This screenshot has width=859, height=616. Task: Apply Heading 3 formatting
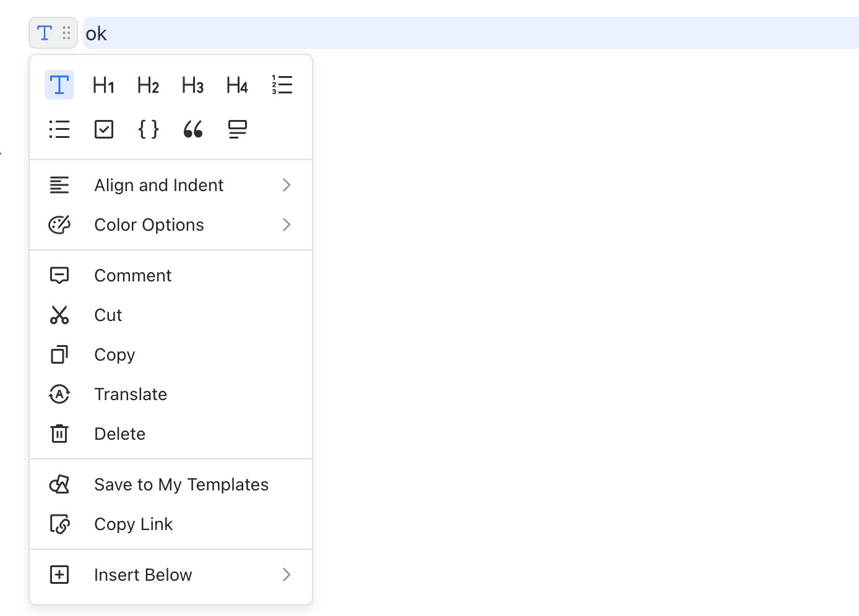pyautogui.click(x=192, y=85)
